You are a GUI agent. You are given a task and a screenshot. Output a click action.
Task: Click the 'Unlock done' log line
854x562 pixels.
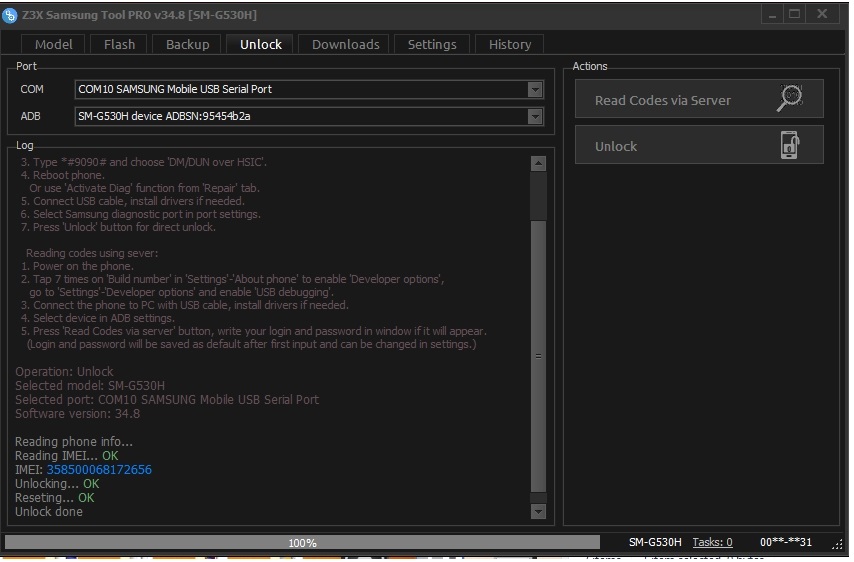pyautogui.click(x=49, y=512)
